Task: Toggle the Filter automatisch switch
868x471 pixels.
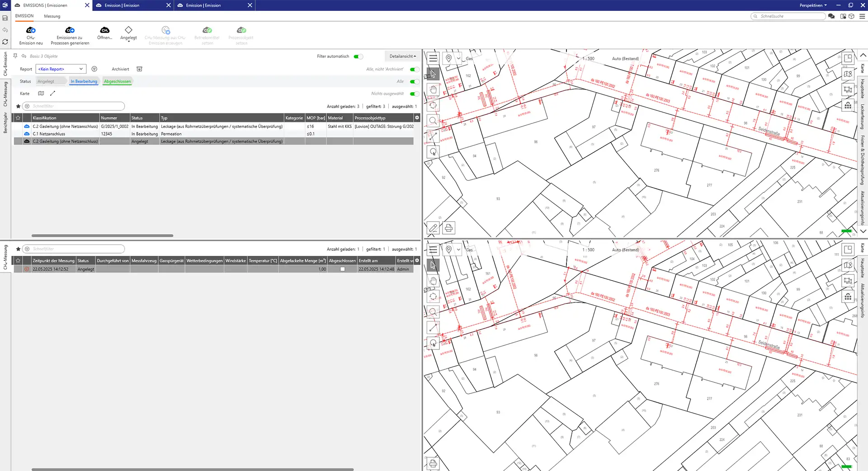Action: [x=358, y=57]
